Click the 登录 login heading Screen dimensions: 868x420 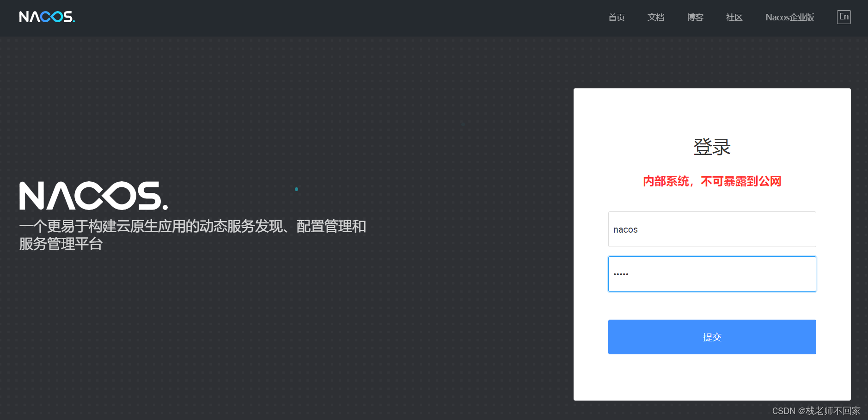point(712,147)
